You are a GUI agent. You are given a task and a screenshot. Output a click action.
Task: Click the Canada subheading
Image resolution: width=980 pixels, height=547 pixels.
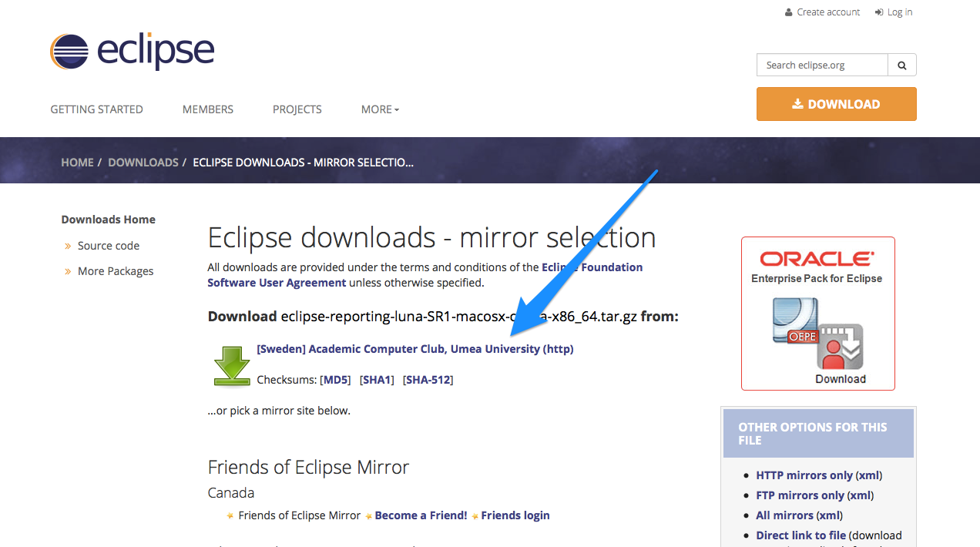[231, 492]
